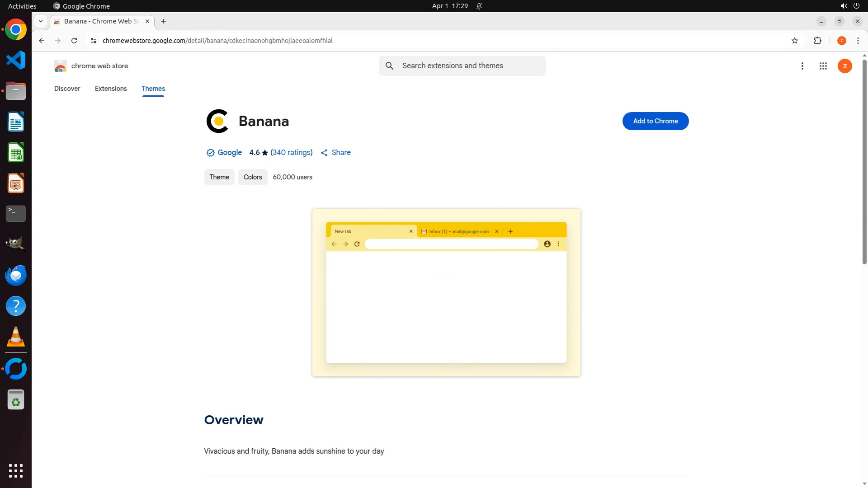Click the Banana theme preview image
The width and height of the screenshot is (868, 488).
(446, 292)
